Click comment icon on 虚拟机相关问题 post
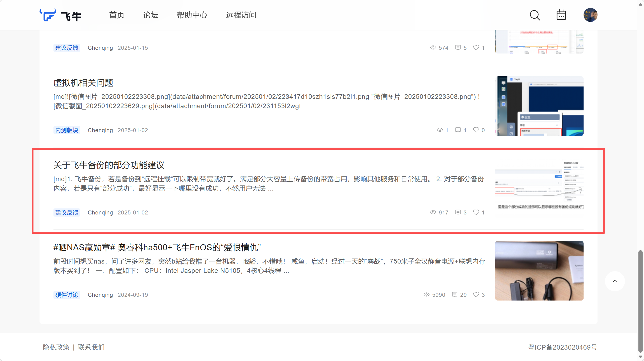Screen dimensions: 644x361 [458, 130]
